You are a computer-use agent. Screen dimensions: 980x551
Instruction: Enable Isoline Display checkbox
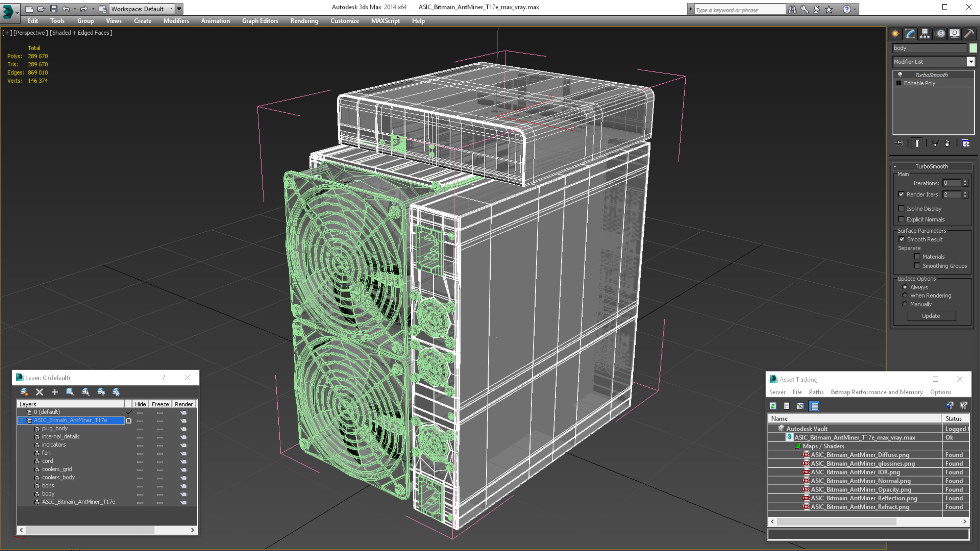click(x=901, y=208)
